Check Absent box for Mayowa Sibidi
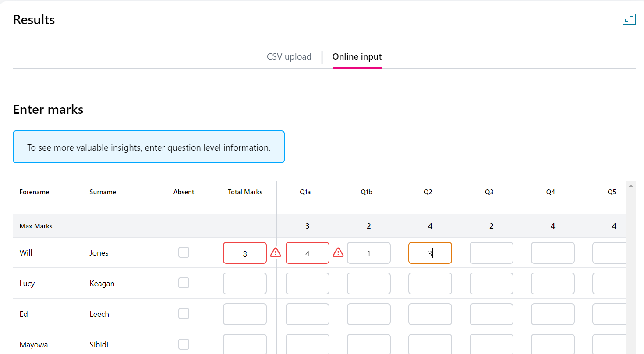The height and width of the screenshot is (354, 644). (x=184, y=344)
